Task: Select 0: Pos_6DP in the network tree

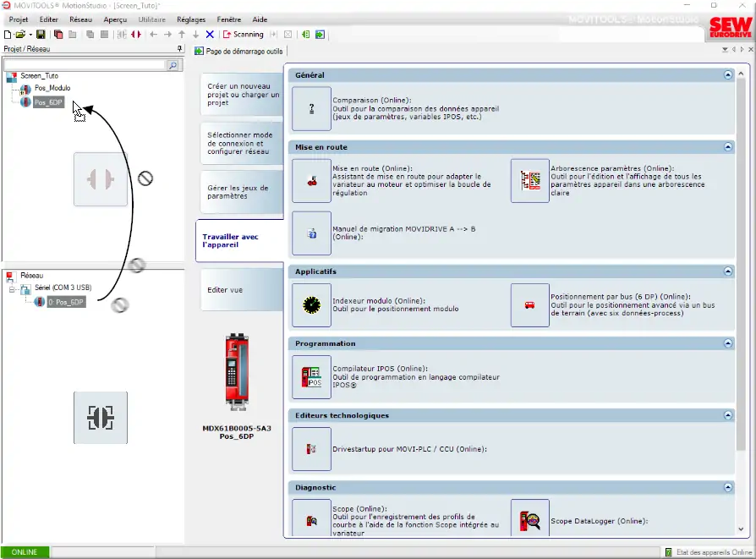Action: pos(66,303)
